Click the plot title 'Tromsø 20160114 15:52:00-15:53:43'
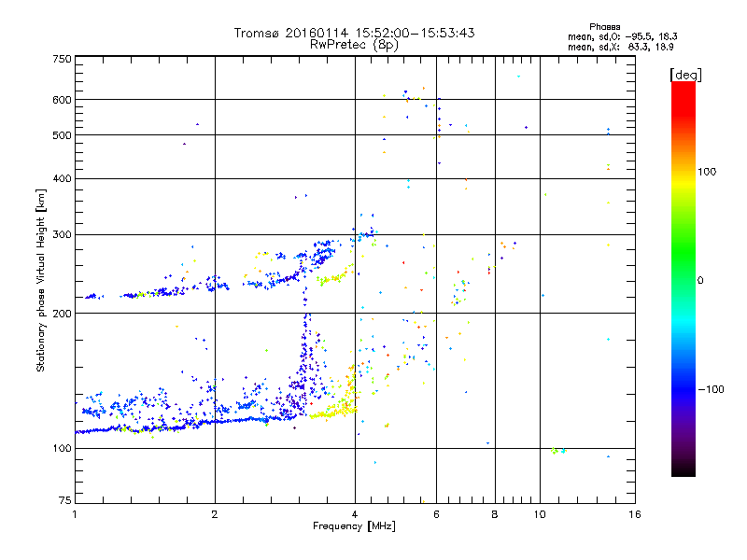Screen dimensions: 747x560 354,33
